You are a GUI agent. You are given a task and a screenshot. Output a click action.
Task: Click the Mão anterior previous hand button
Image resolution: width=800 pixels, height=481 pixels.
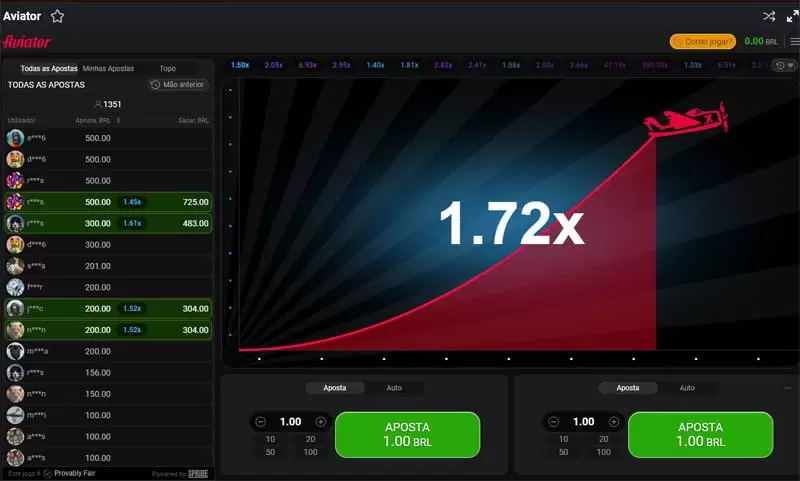point(178,85)
